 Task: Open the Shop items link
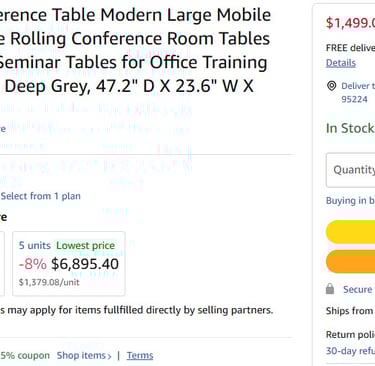coord(81,356)
